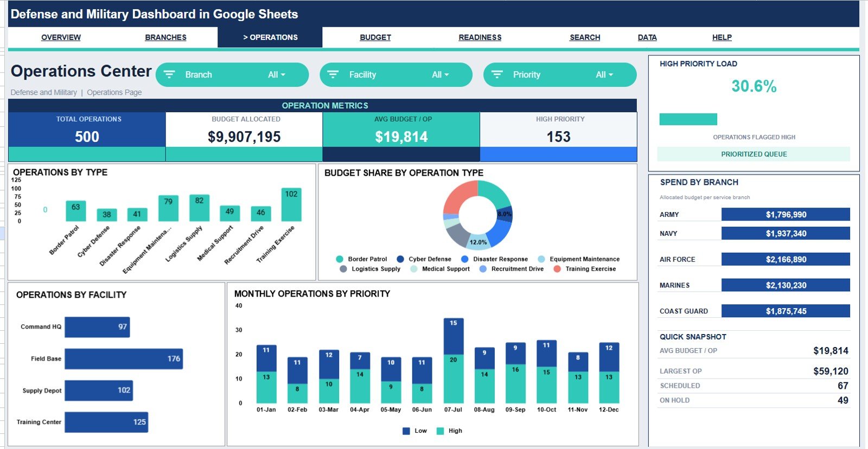Click the Training Center bar showing 125
Image resolution: width=868 pixels, height=449 pixels.
pos(106,422)
